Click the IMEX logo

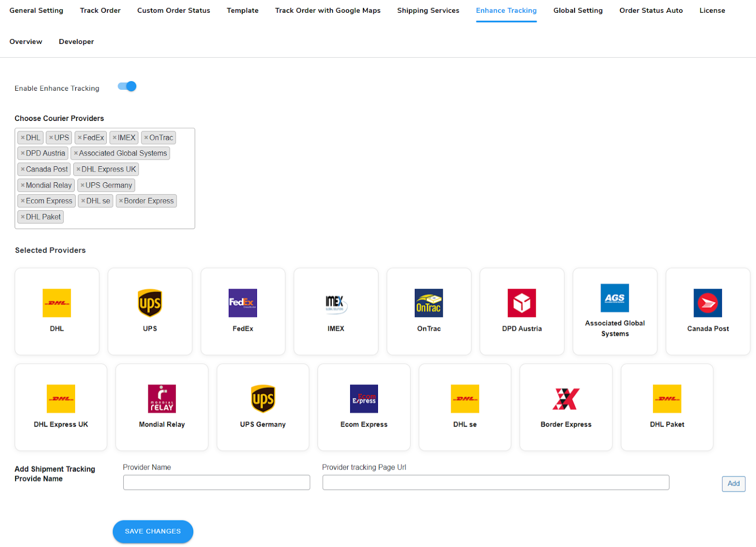pos(336,303)
